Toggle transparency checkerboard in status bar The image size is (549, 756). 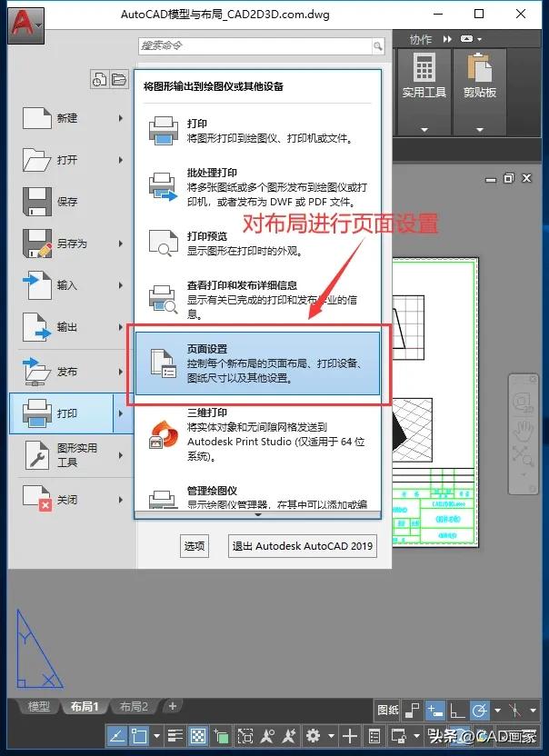(198, 736)
